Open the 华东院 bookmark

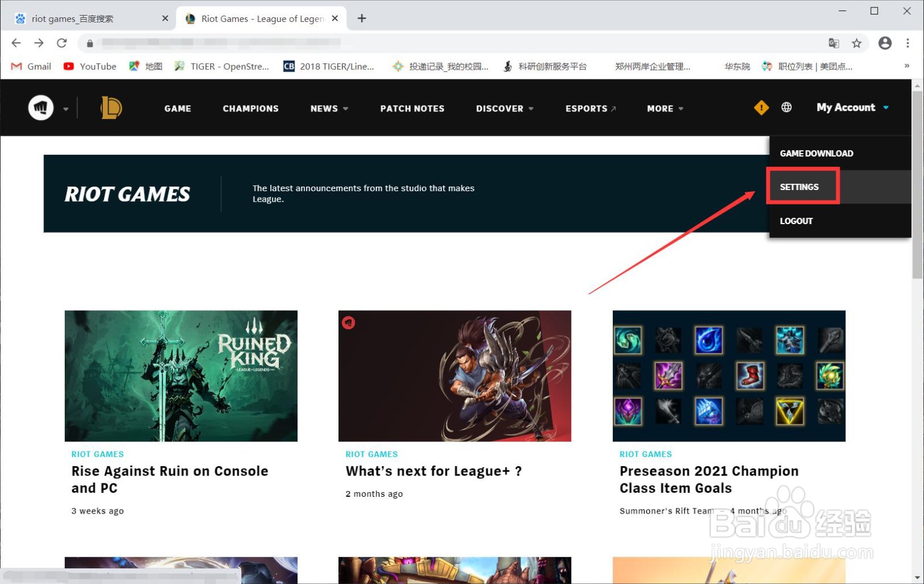click(x=737, y=66)
